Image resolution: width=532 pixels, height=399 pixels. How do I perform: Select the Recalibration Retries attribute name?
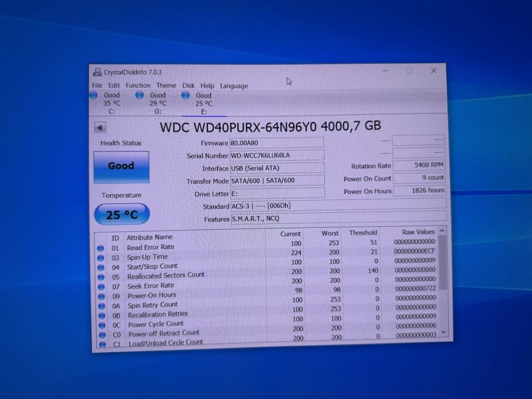point(158,314)
